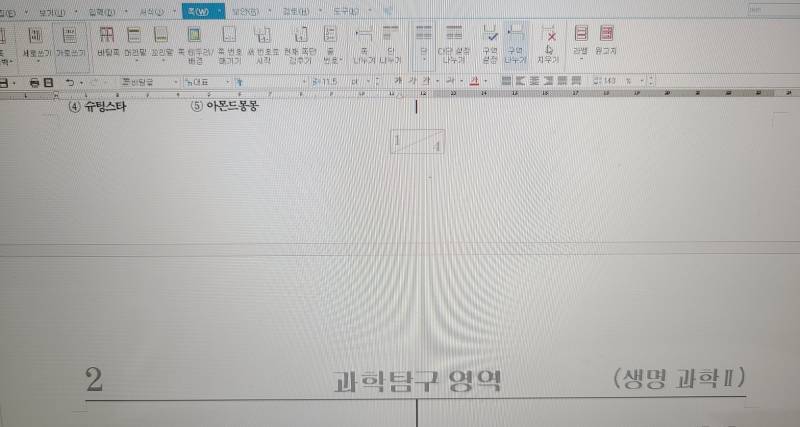Image resolution: width=800 pixels, height=427 pixels.
Task: Expand the 세로쓰기 dropdown arrow
Action: tap(38, 61)
